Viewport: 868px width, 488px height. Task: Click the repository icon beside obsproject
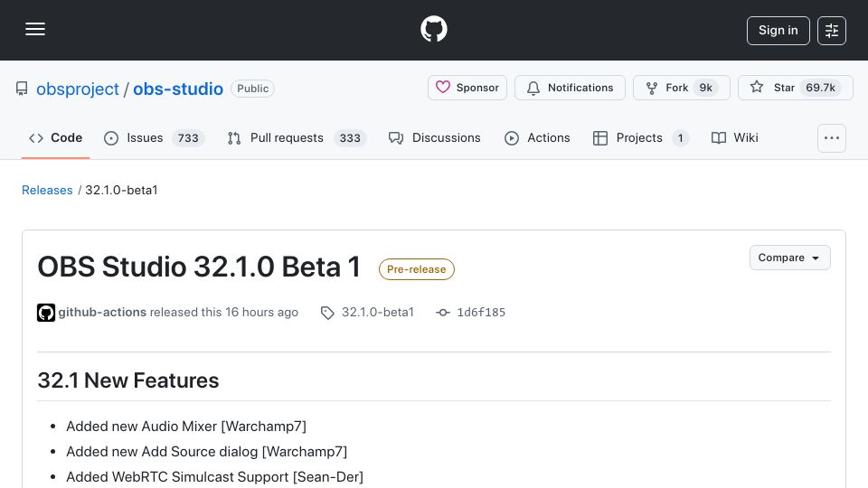pyautogui.click(x=22, y=89)
